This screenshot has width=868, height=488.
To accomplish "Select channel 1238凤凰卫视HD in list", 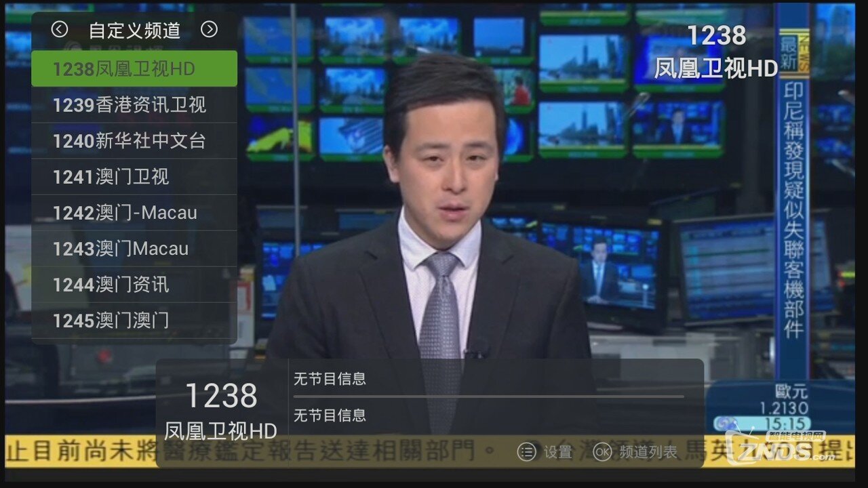I will [x=134, y=68].
